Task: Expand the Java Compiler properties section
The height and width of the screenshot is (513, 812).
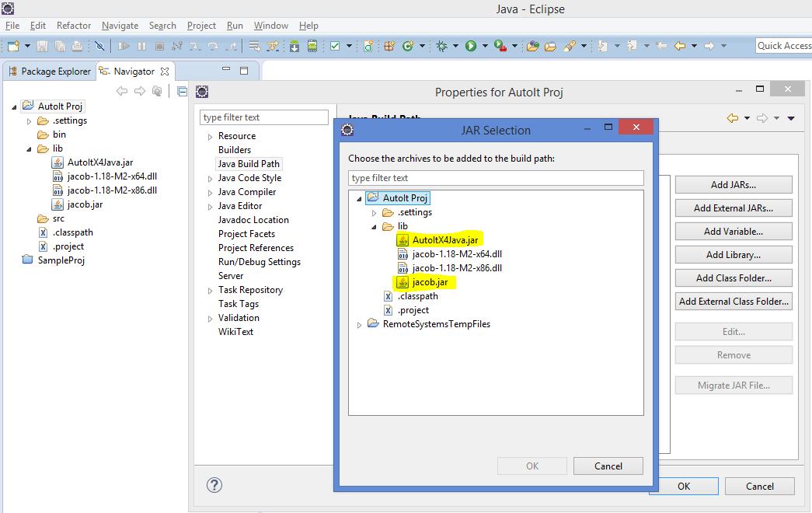Action: point(210,191)
